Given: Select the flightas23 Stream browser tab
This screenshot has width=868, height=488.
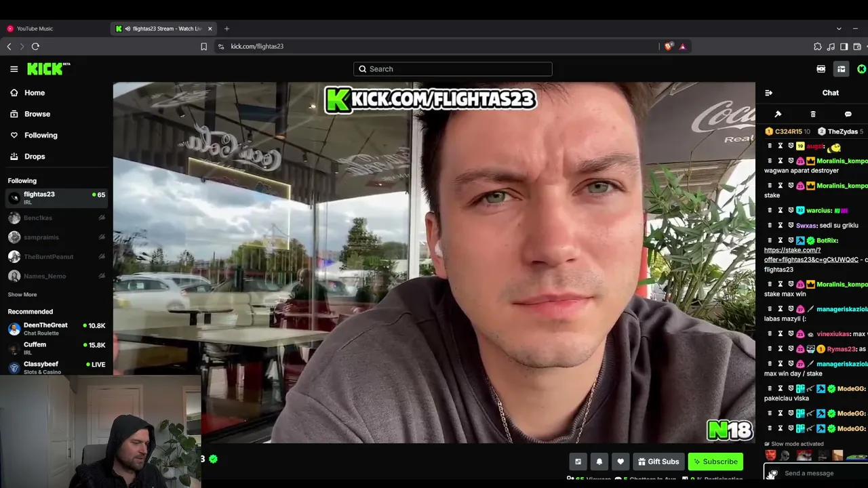Looking at the screenshot, I should pos(163,28).
